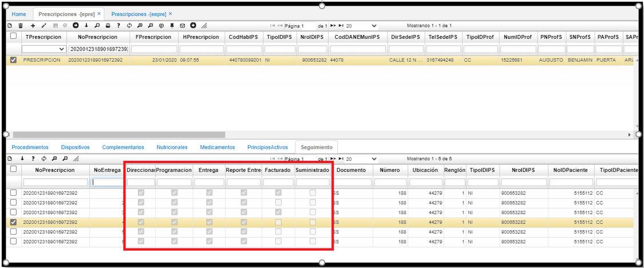
Task: Click the zoom-out magnifier in Seguimiento toolbar
Action: [x=65, y=159]
